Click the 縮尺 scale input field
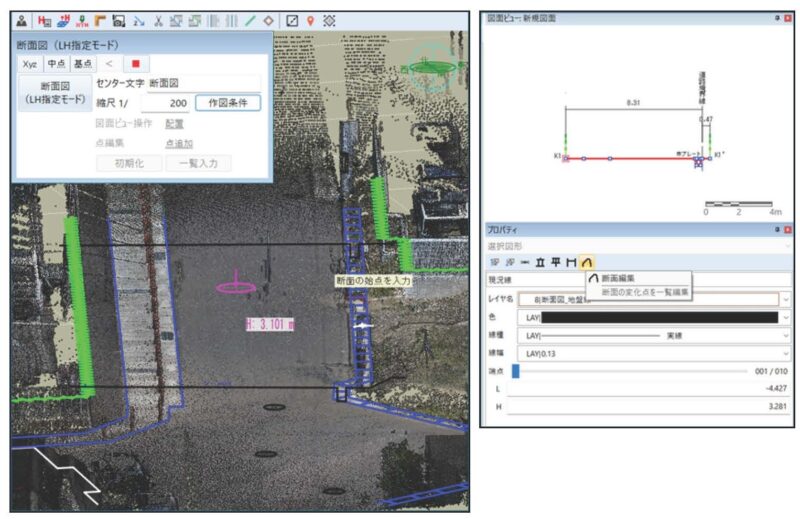 [x=165, y=103]
